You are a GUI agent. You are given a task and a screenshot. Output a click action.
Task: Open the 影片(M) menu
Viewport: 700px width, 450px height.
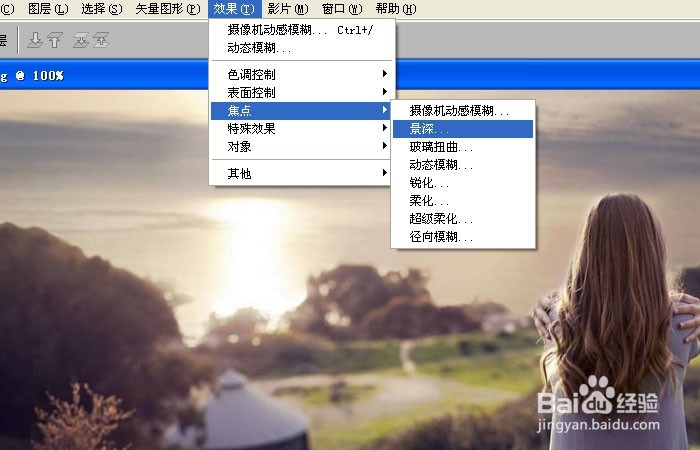click(288, 8)
